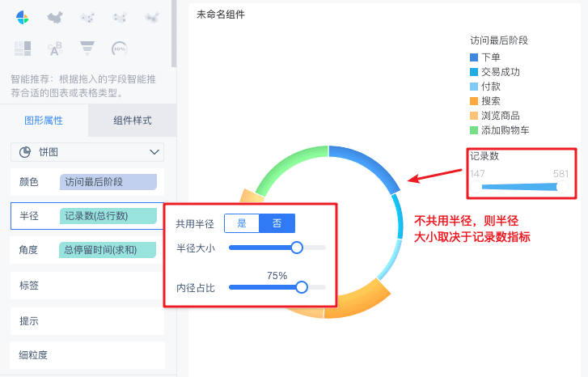Choose the heat map chart icon

(152, 17)
